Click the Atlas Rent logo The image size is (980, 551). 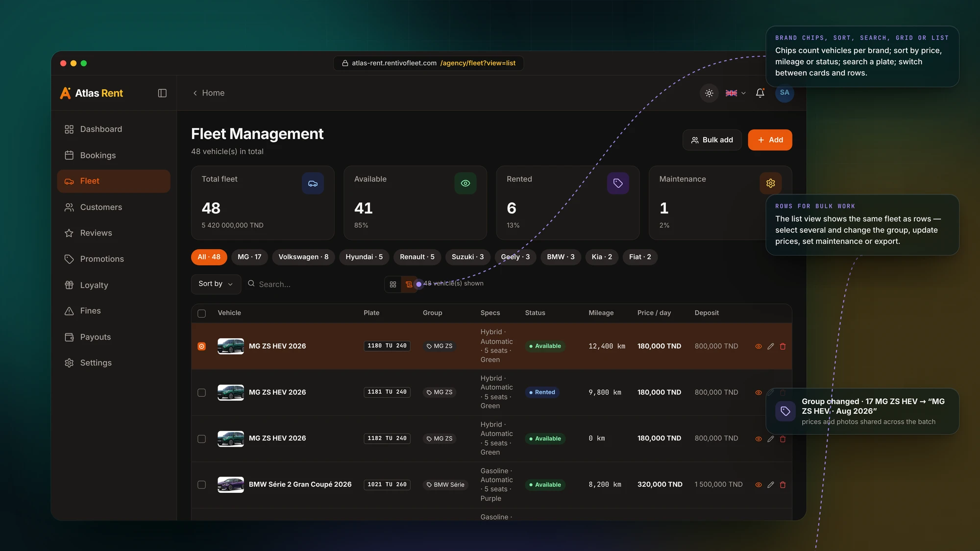[x=92, y=93]
